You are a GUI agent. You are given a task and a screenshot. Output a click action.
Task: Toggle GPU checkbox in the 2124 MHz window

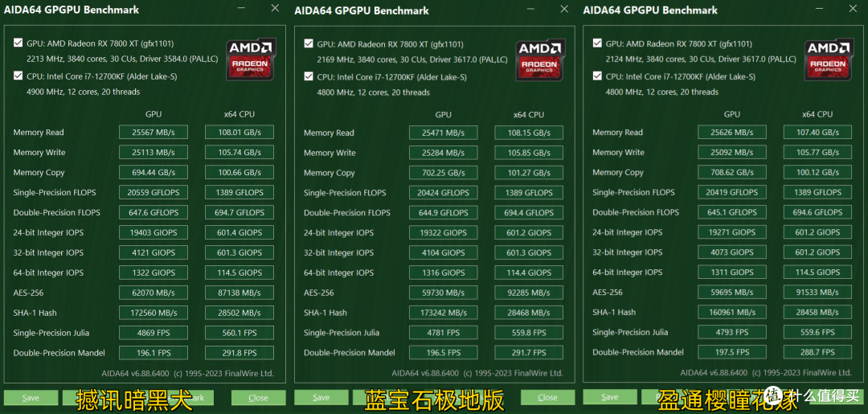[x=597, y=43]
